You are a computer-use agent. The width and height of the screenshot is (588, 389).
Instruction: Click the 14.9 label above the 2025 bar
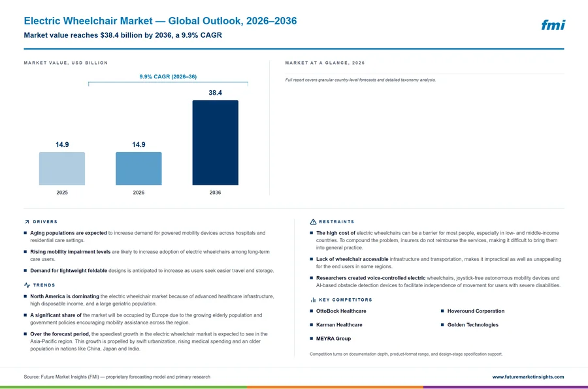62,145
